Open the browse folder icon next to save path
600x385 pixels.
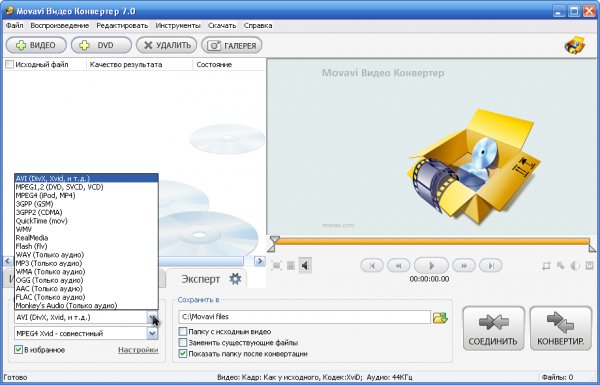440,317
